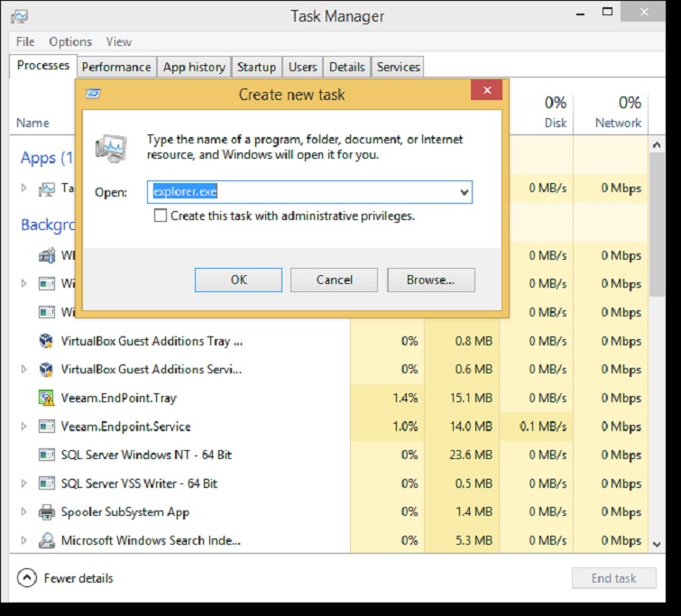The image size is (681, 616).
Task: Click the Veeam.Endpoint.Service process icon
Action: tap(47, 427)
